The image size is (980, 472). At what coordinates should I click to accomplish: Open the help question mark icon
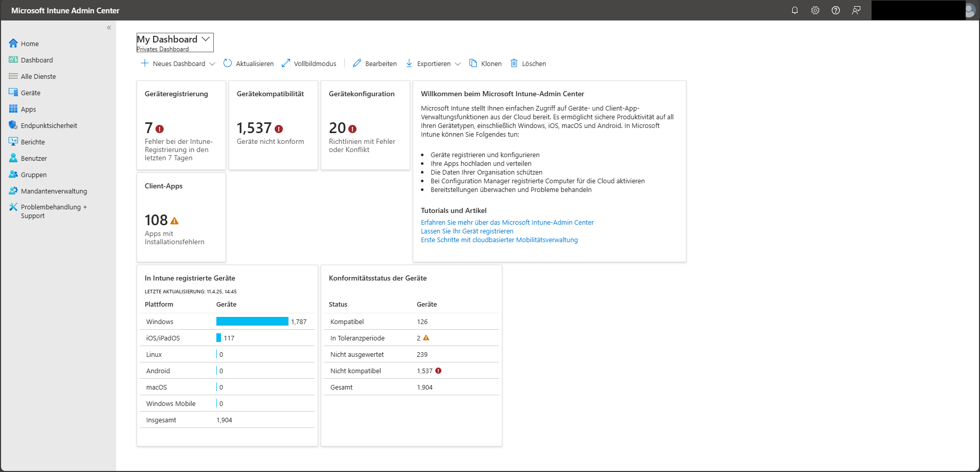[x=835, y=10]
